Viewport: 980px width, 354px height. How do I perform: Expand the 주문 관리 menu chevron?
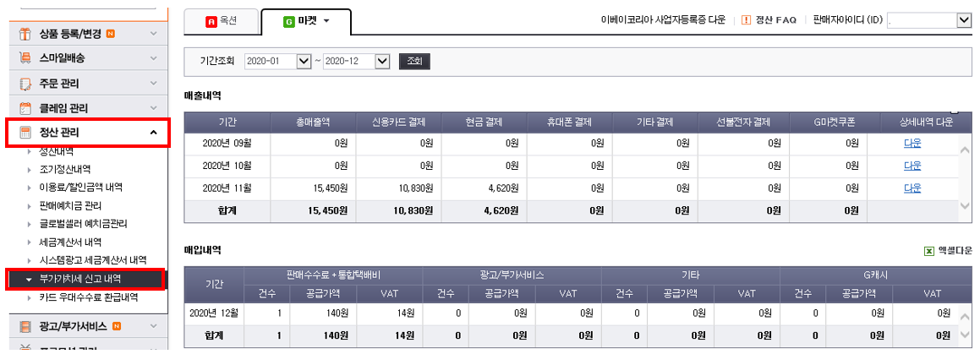point(153,84)
